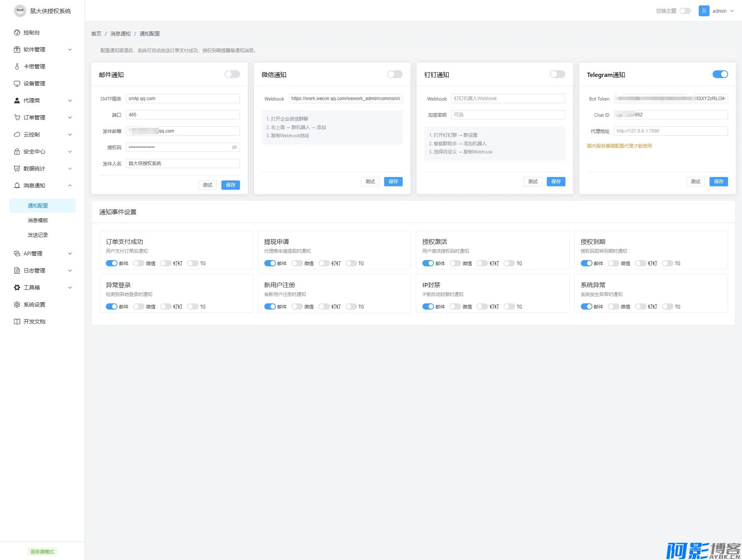
Task: Click the 开发文档 book icon
Action: [17, 322]
